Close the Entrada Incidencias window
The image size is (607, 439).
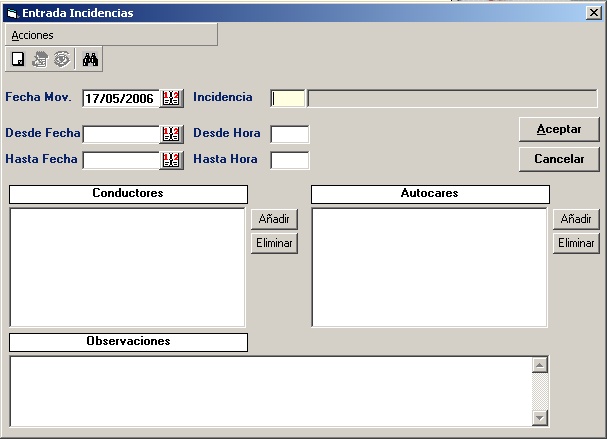(593, 13)
